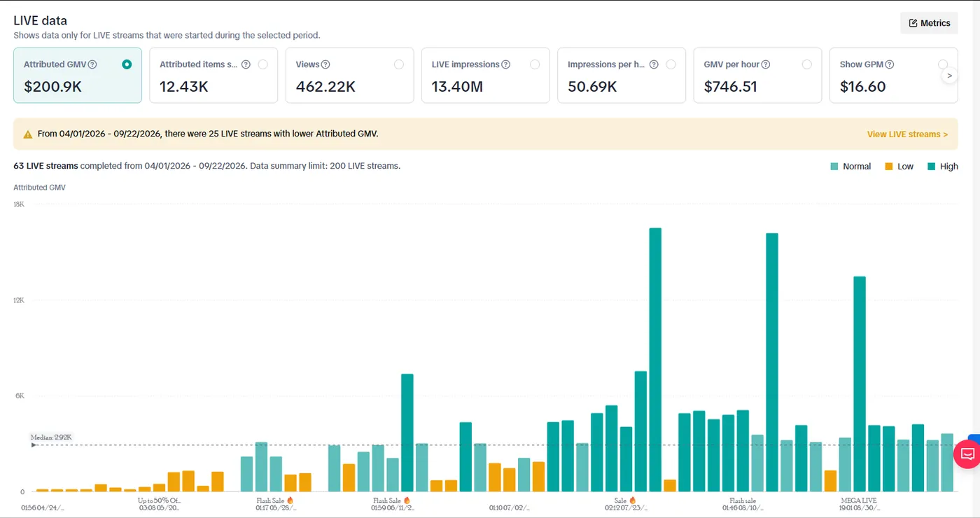Click the $200.9K Attributed GMV value
Viewport: 980px width, 518px height.
click(52, 87)
